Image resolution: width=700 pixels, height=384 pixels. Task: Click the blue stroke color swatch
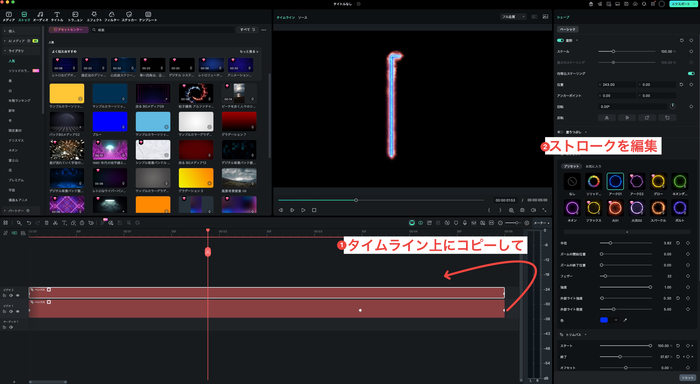click(604, 320)
